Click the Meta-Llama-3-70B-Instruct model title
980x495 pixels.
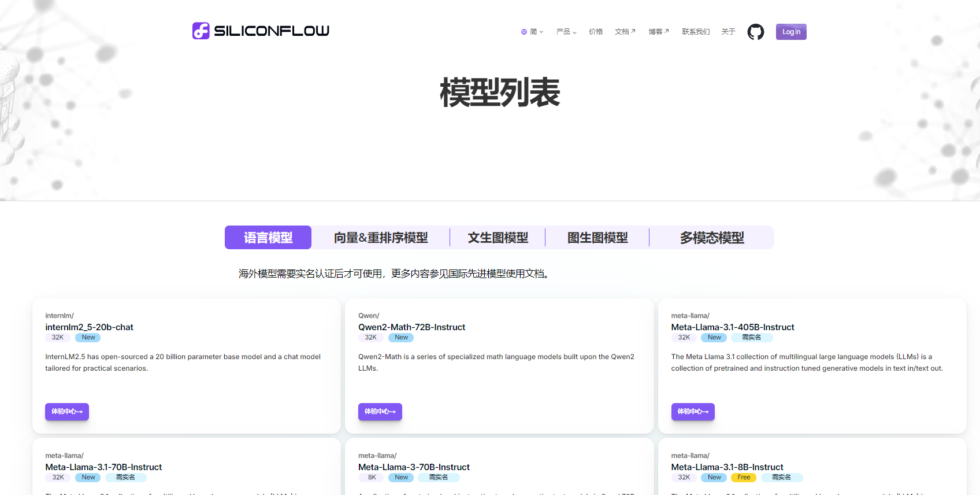414,467
